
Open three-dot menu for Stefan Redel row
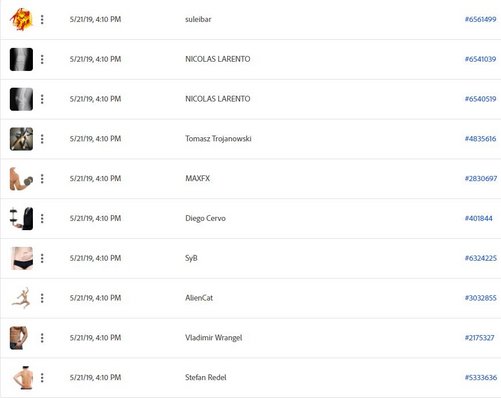(42, 377)
